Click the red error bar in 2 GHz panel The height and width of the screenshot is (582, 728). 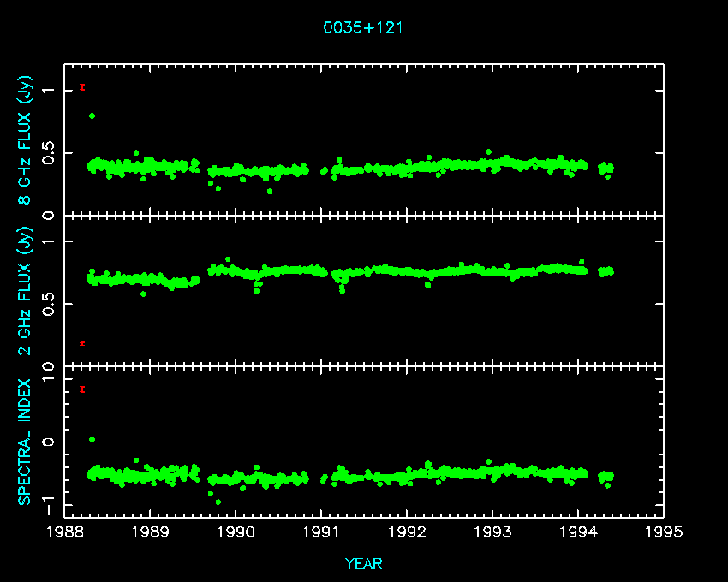[82, 343]
